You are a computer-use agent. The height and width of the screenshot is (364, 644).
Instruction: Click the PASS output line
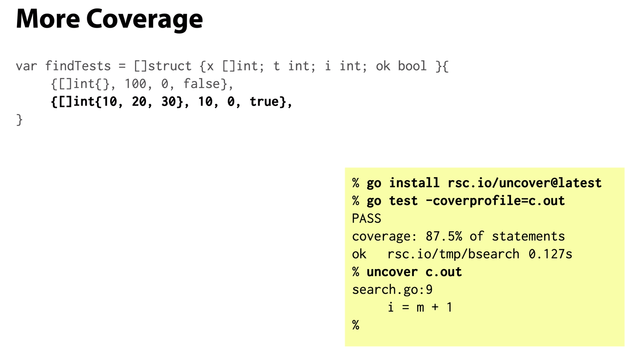(x=367, y=219)
